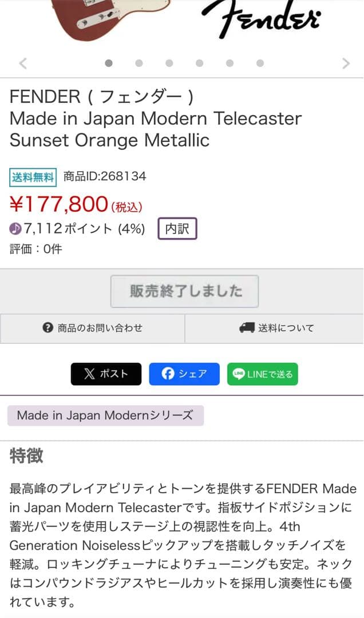Open the Made in Japan Modern Telecaster product title

click(x=155, y=118)
